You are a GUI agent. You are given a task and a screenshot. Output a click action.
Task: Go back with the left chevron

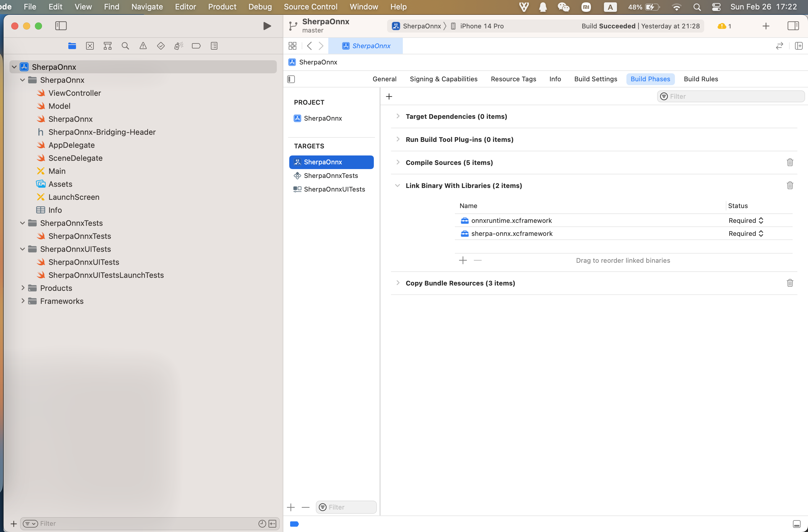(309, 46)
